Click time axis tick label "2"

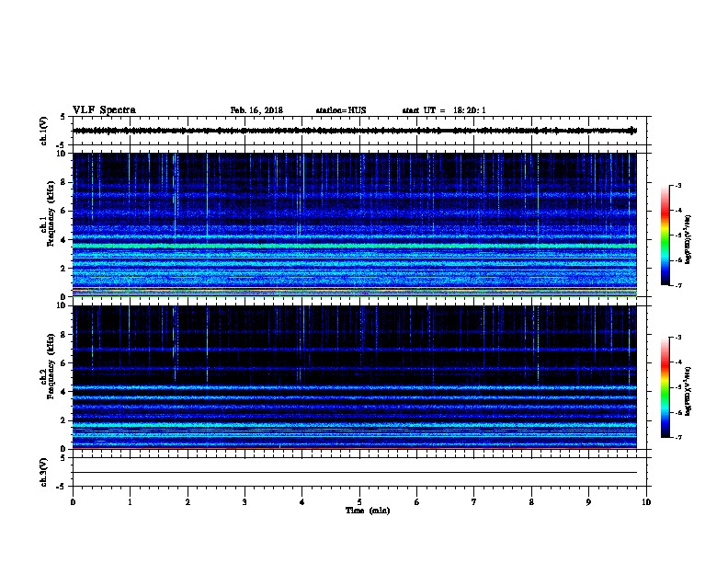click(188, 501)
